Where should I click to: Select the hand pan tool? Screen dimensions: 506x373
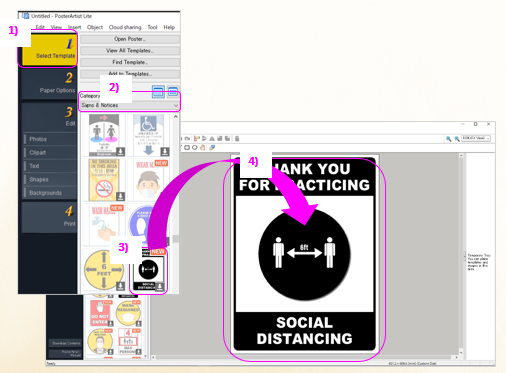pyautogui.click(x=203, y=147)
